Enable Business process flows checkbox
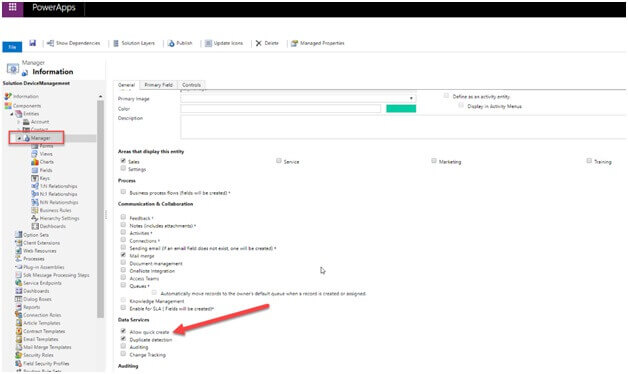The image size is (628, 374). coord(123,192)
